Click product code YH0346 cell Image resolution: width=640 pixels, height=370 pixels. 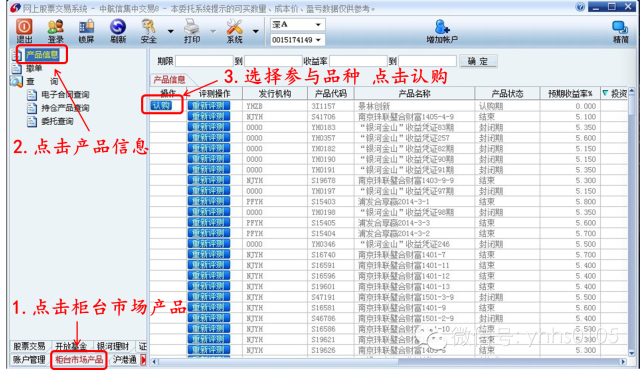point(323,244)
